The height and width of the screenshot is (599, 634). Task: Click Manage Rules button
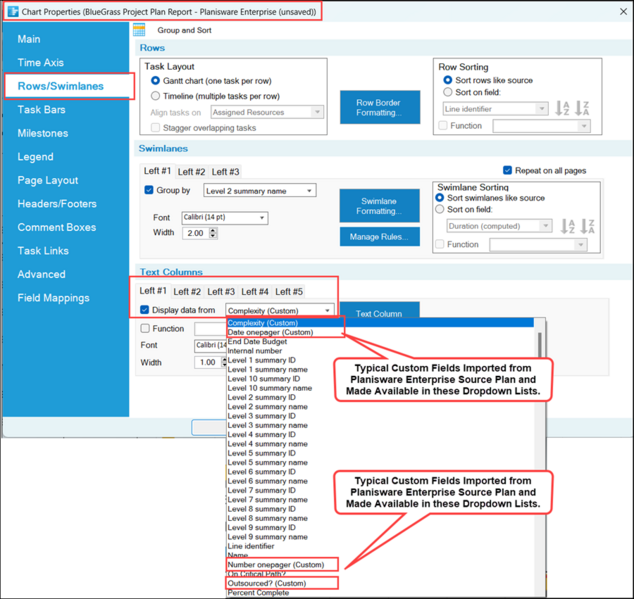pos(379,237)
